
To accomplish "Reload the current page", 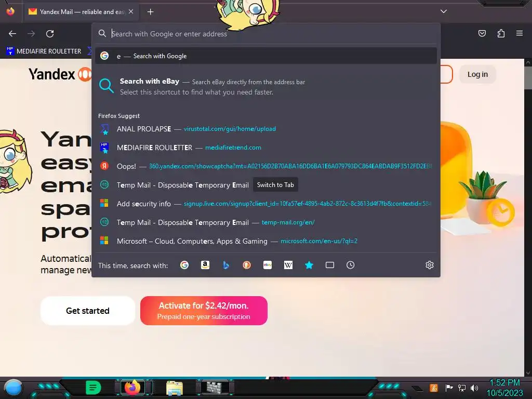I will 50,34.
